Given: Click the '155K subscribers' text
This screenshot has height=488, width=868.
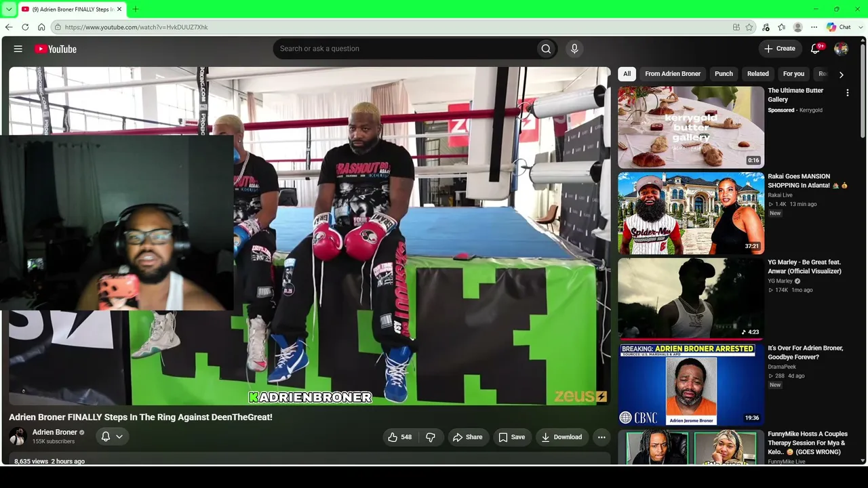Looking at the screenshot, I should (54, 442).
